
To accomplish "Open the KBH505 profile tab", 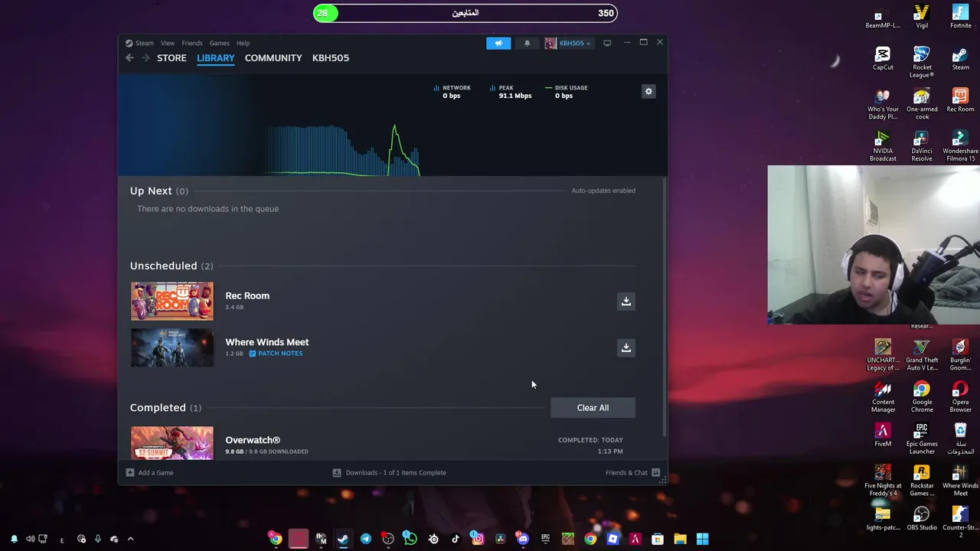I will (331, 57).
